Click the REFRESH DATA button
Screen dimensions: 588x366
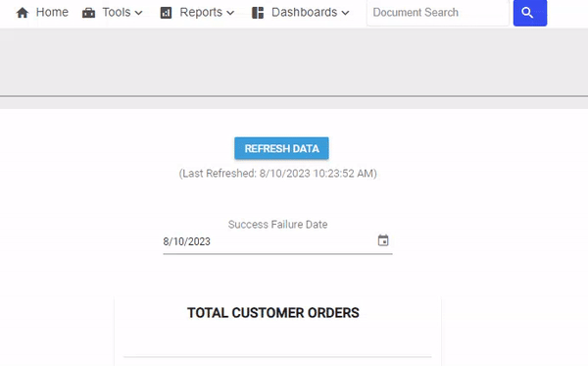(x=281, y=148)
